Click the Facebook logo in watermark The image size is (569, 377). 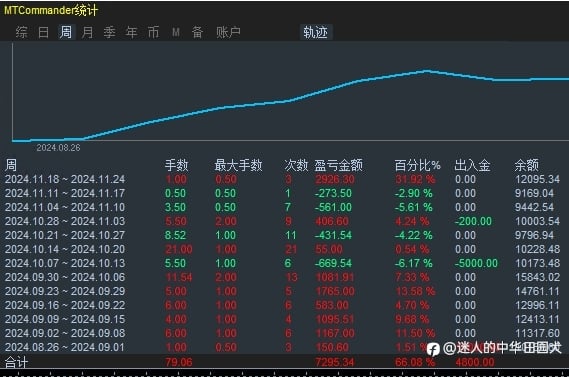[x=433, y=349]
